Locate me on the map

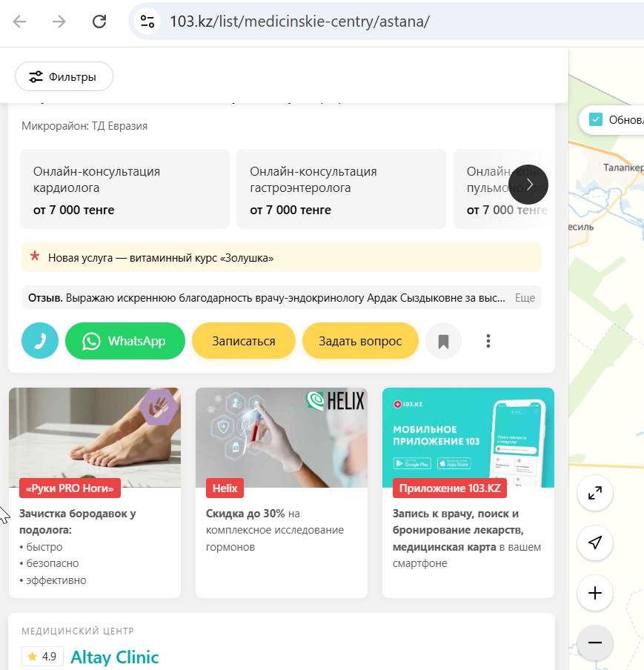(595, 543)
